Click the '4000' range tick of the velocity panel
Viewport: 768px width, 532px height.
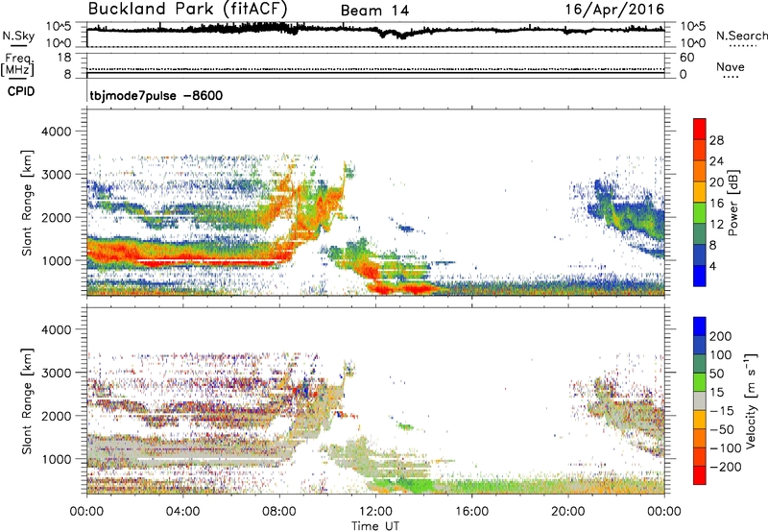point(57,329)
